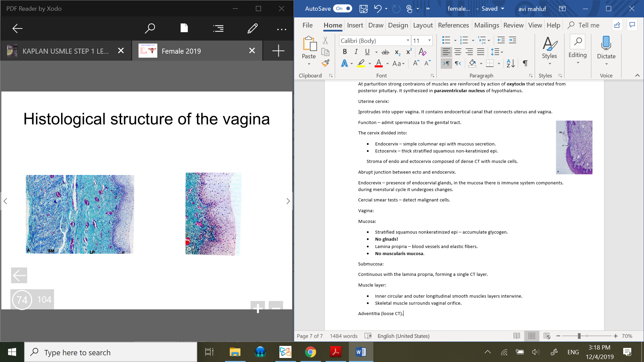Image resolution: width=644 pixels, height=362 pixels.
Task: Click the Xodo annotate pencil icon
Action: tap(252, 28)
